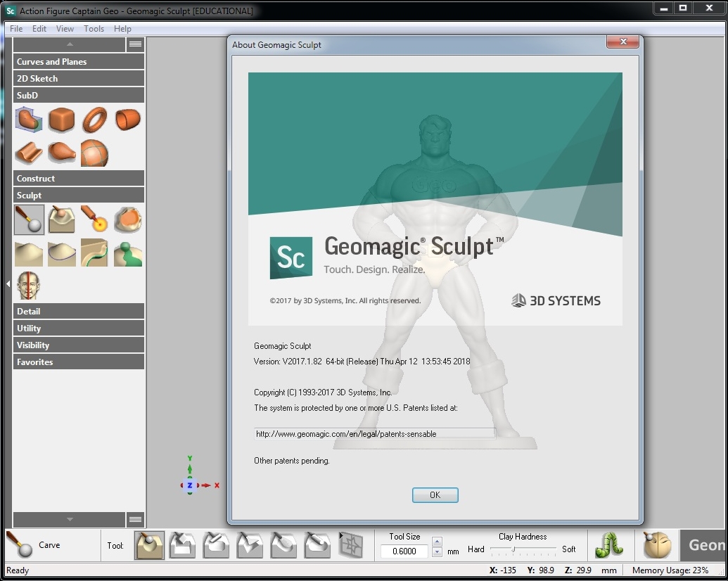Select the Sculpt tool with glowing yellow tip
This screenshot has width=728, height=581.
94,219
